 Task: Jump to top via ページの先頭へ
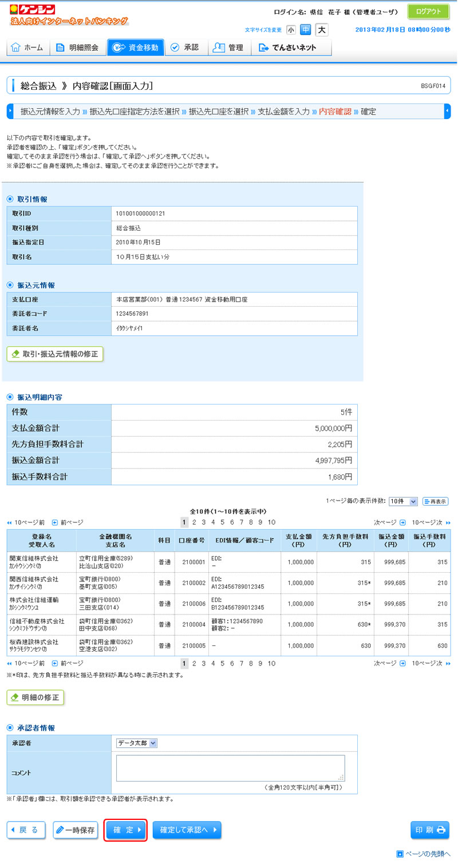[x=423, y=854]
